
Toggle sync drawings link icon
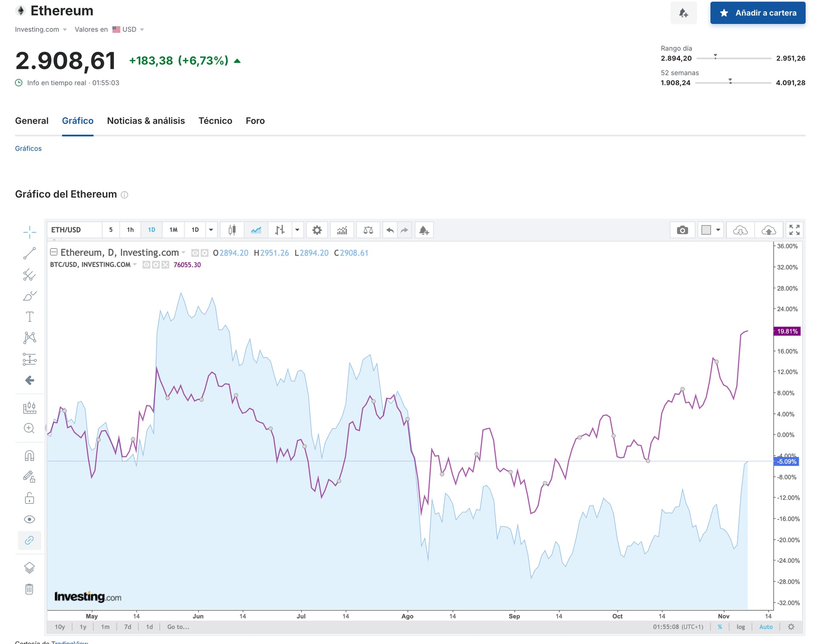pos(29,540)
